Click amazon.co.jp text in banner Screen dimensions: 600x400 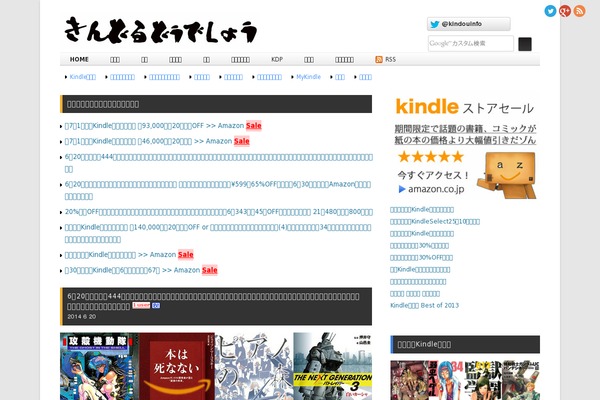point(436,189)
